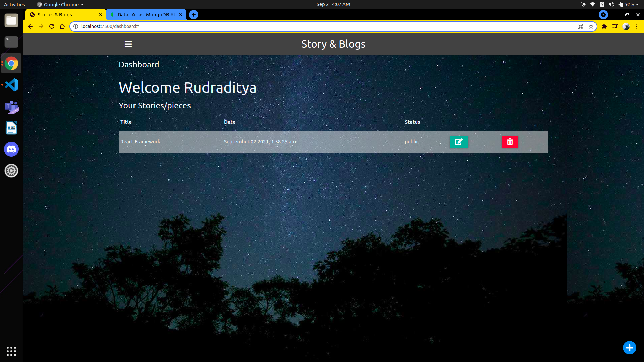The width and height of the screenshot is (644, 362).
Task: Open the hamburger navigation menu
Action: click(x=128, y=44)
